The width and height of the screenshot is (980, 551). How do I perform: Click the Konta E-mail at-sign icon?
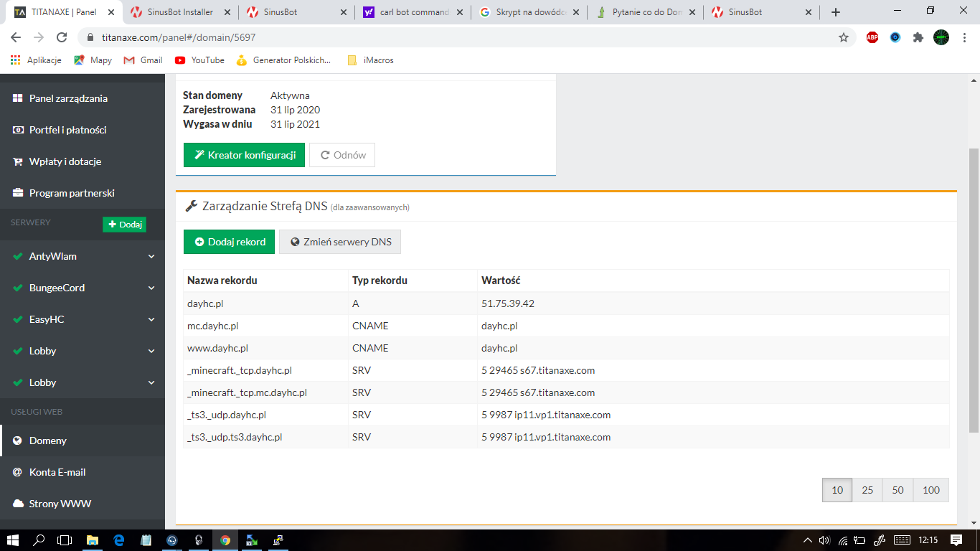pos(17,472)
